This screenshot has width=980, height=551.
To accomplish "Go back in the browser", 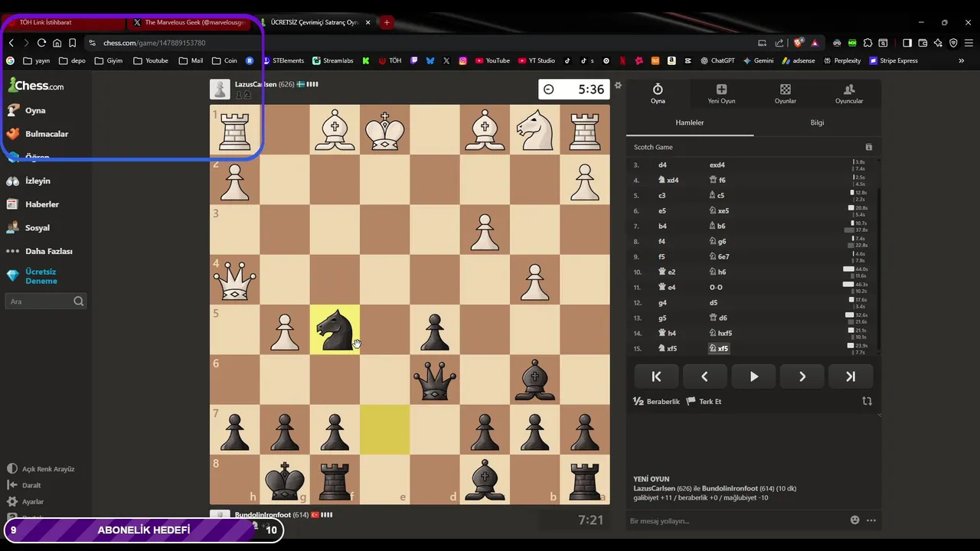I will click(11, 43).
